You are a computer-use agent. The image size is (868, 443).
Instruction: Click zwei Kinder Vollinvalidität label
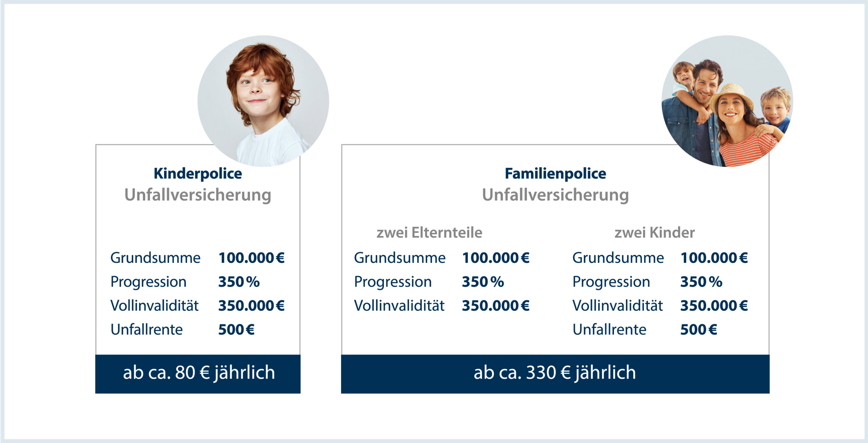coord(617,306)
